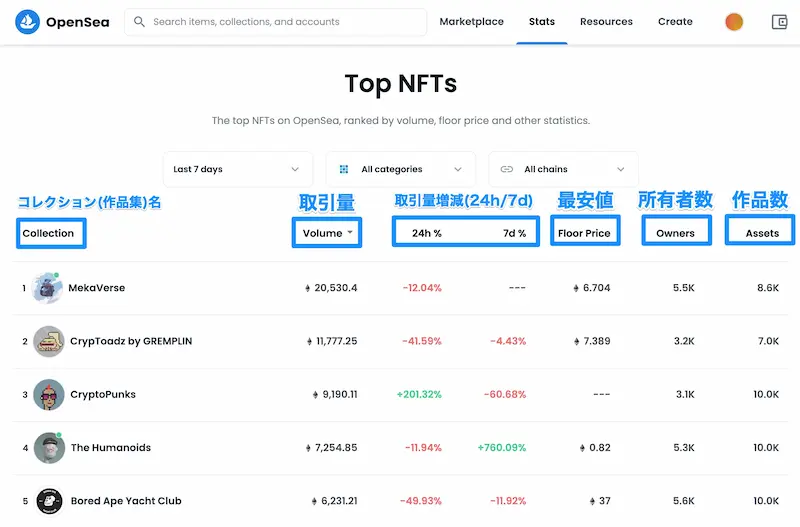Click the Top NFTs heading
The image size is (800, 527).
[401, 84]
